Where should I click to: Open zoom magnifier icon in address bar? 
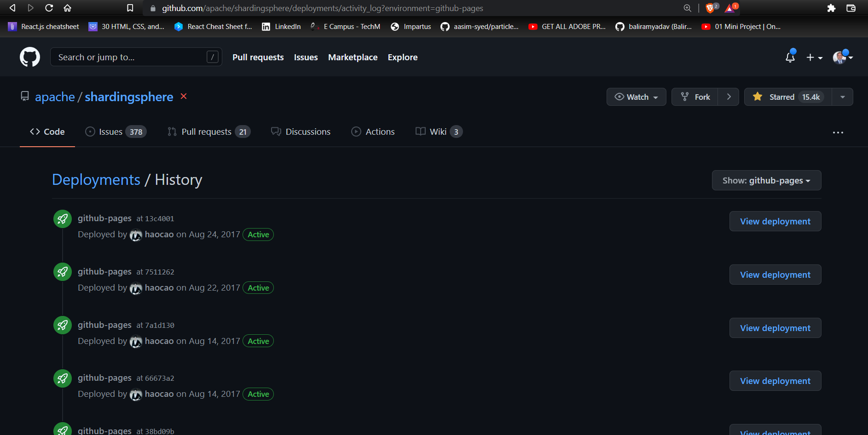(x=687, y=8)
